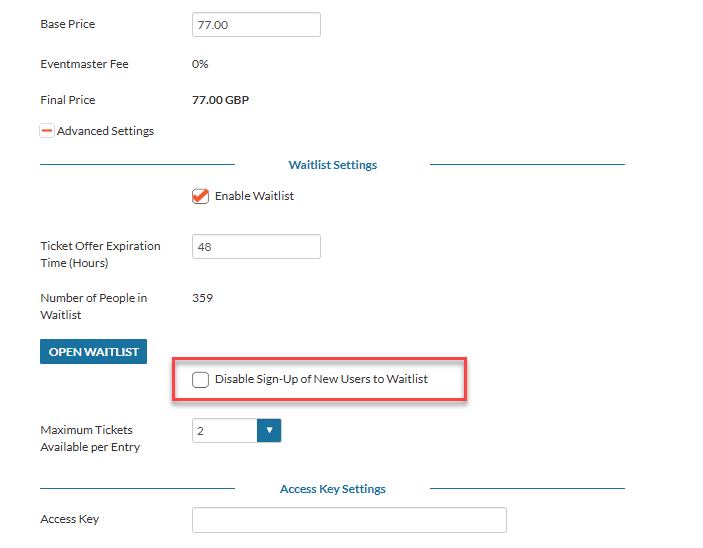The width and height of the screenshot is (703, 548).
Task: Click the OPEN WAITLIST button
Action: (x=93, y=352)
